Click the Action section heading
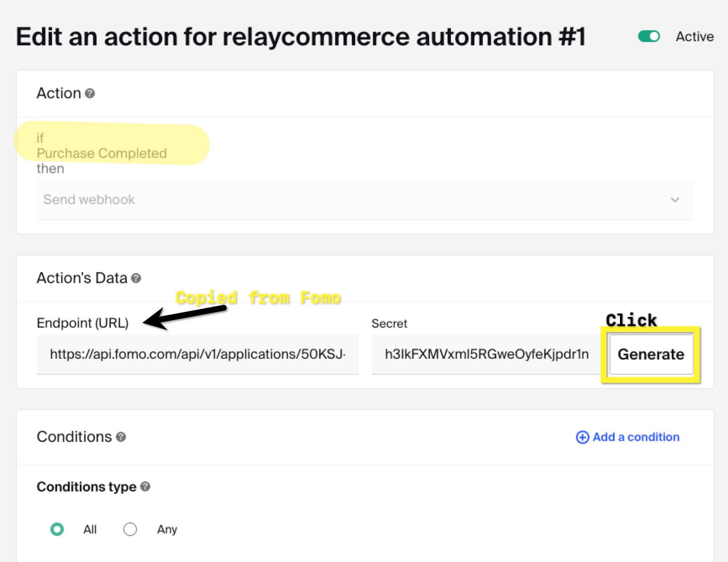 (59, 93)
